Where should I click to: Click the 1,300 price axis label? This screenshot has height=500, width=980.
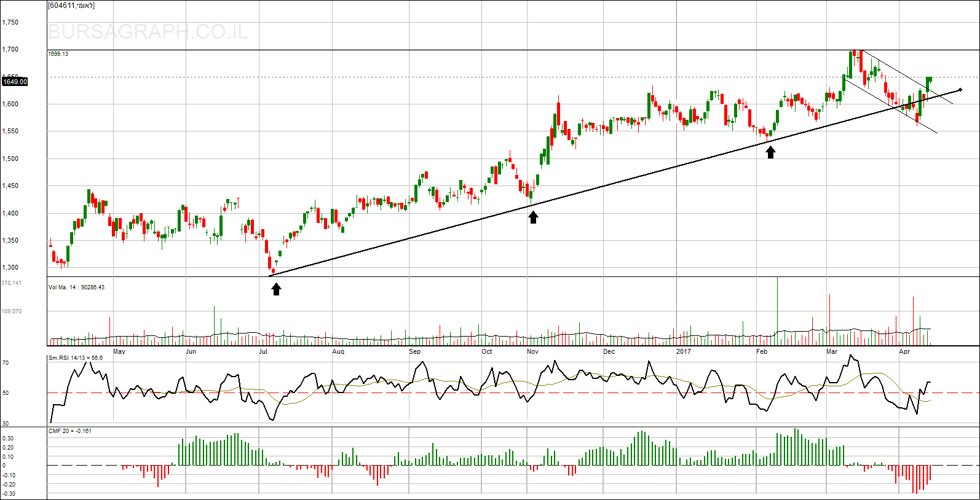pyautogui.click(x=10, y=268)
